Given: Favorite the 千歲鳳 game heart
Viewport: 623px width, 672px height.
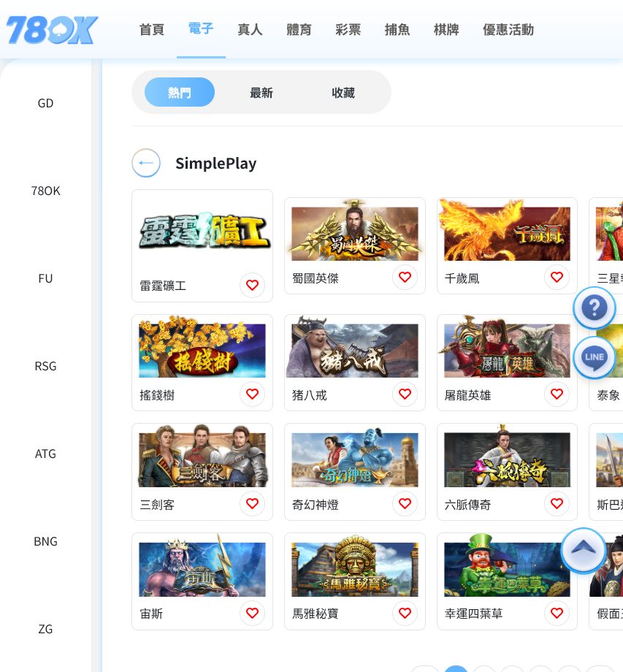Looking at the screenshot, I should coord(557,278).
